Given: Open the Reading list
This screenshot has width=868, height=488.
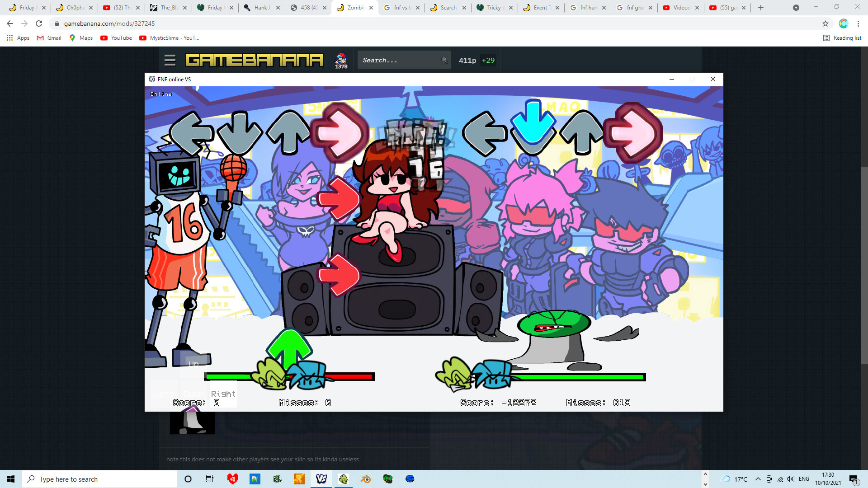Looking at the screenshot, I should coord(842,38).
